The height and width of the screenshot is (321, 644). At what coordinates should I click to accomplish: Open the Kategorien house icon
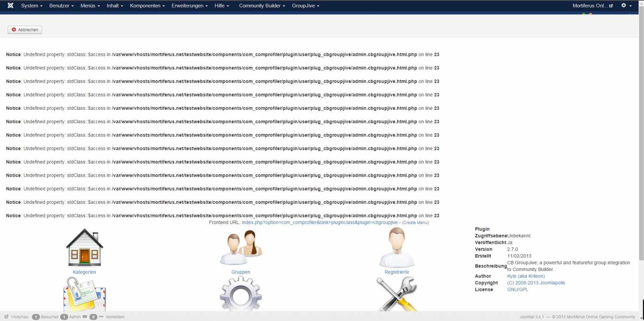[85, 247]
